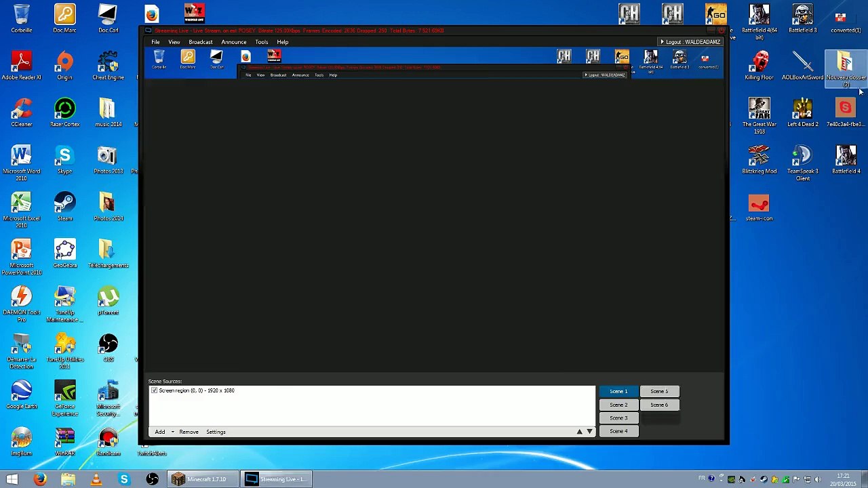The height and width of the screenshot is (488, 868).
Task: Select the Microsoft Word 2010 desktop icon
Action: [22, 163]
